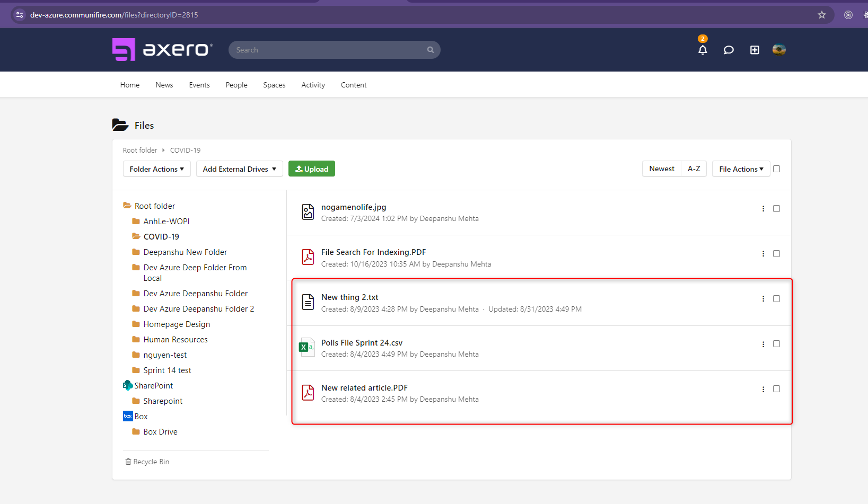Select Dev Azure Deep Folder From Local
This screenshot has width=868, height=504.
(x=195, y=272)
